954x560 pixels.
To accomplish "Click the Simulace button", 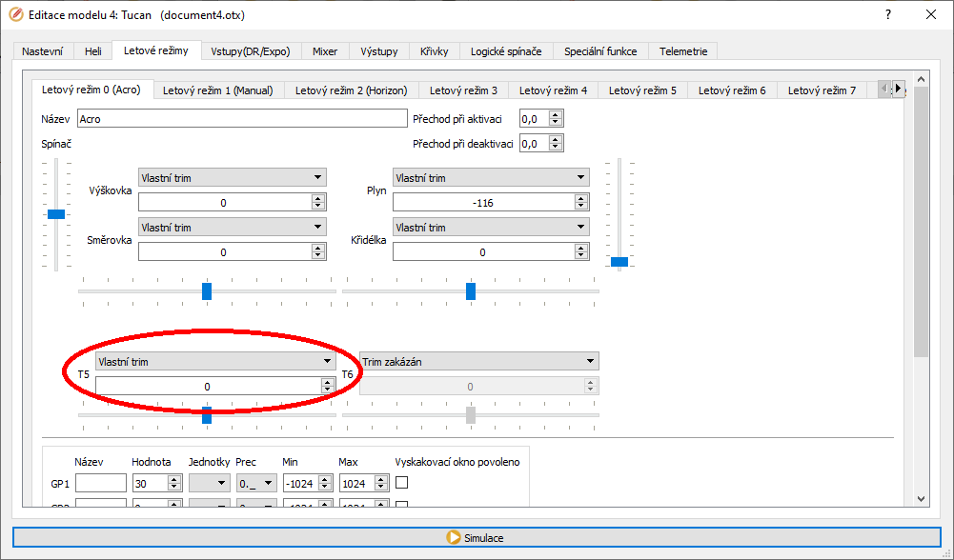I will pos(476,537).
